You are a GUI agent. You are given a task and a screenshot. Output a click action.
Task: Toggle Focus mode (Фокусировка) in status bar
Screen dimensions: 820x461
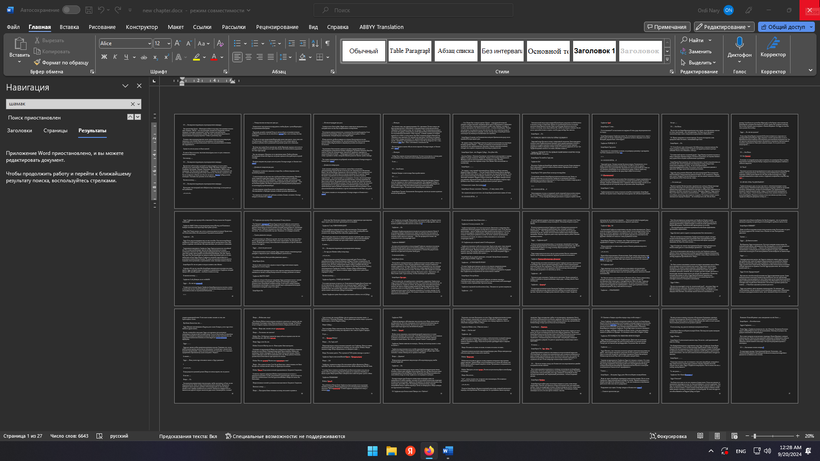point(668,436)
